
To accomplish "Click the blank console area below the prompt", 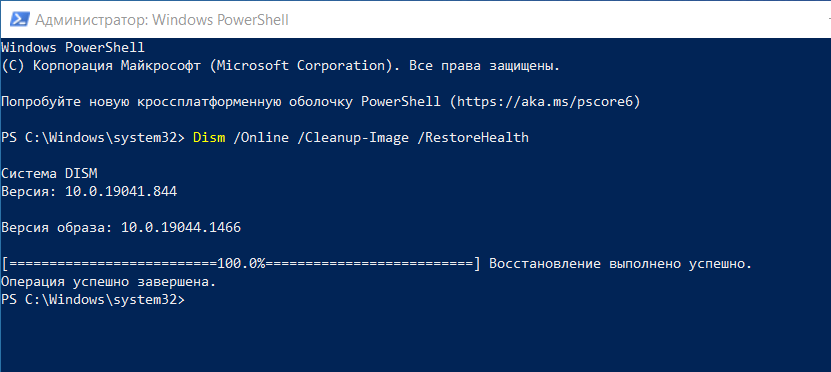I will click(x=416, y=339).
